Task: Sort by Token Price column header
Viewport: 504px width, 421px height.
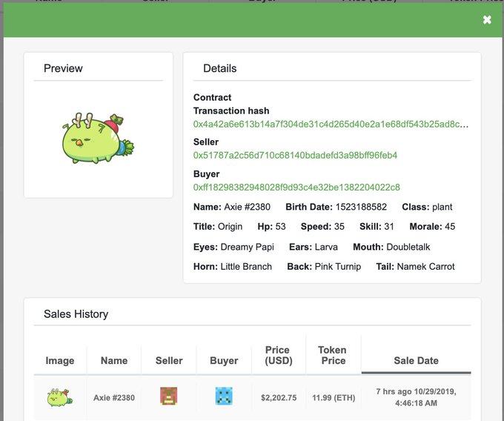Action: [332, 355]
